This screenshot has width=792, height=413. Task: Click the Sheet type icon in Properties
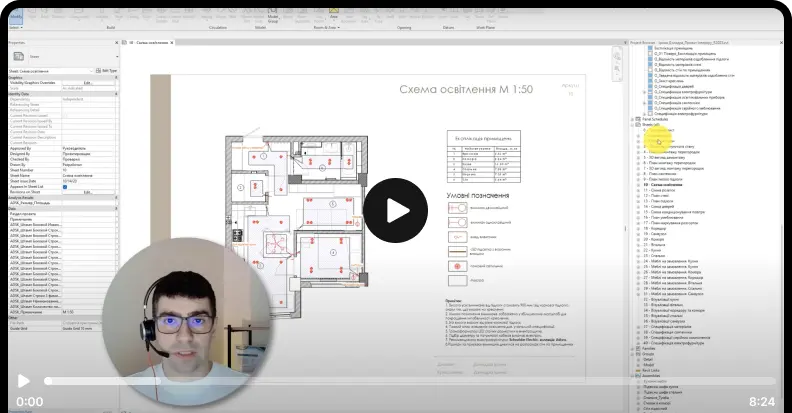(19, 57)
